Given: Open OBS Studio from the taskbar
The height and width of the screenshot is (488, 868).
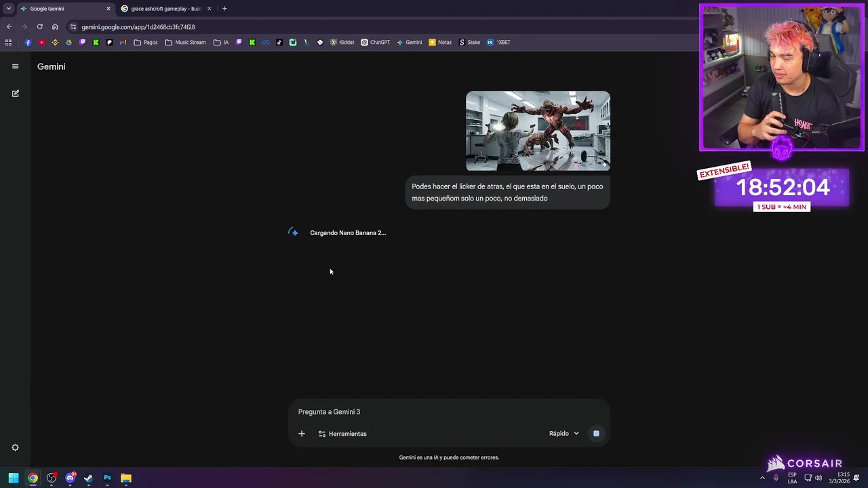Looking at the screenshot, I should [x=52, y=478].
